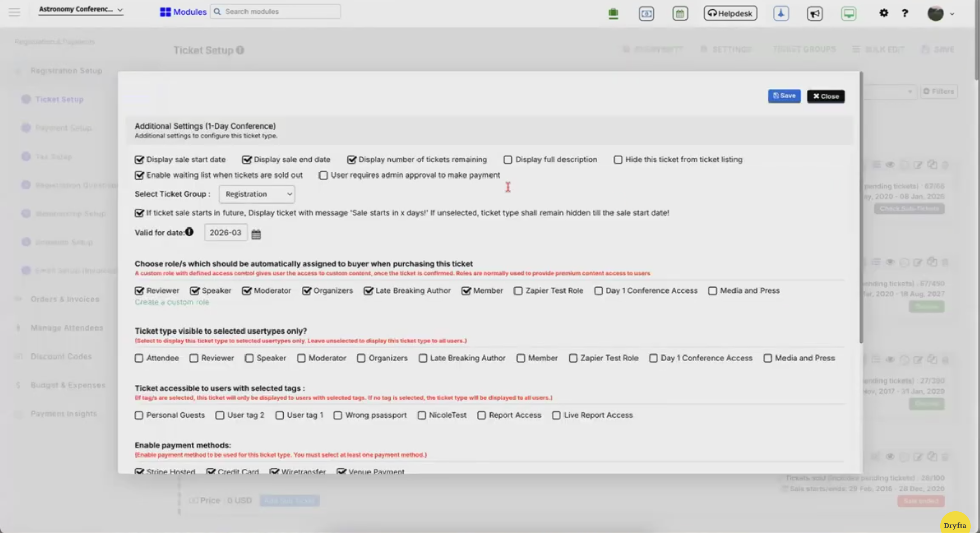Open the Select Ticket Group dropdown

pos(257,194)
